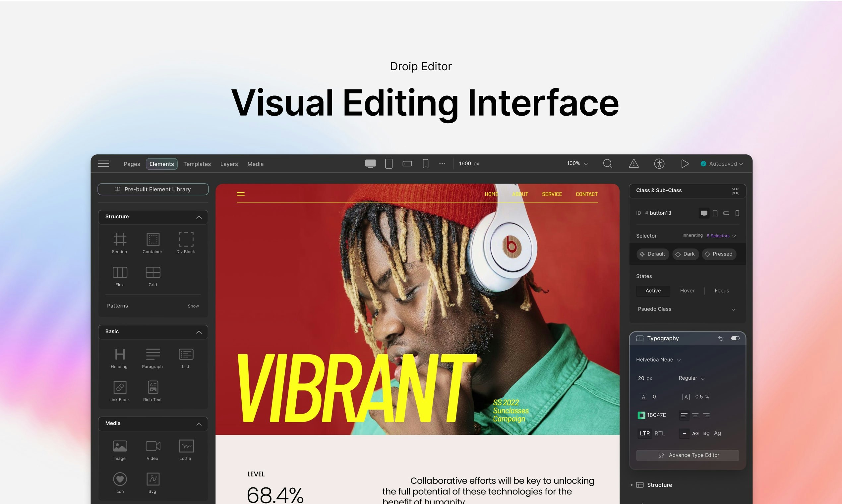Select the Container structure element
Viewport: 842px width, 504px height.
click(152, 243)
